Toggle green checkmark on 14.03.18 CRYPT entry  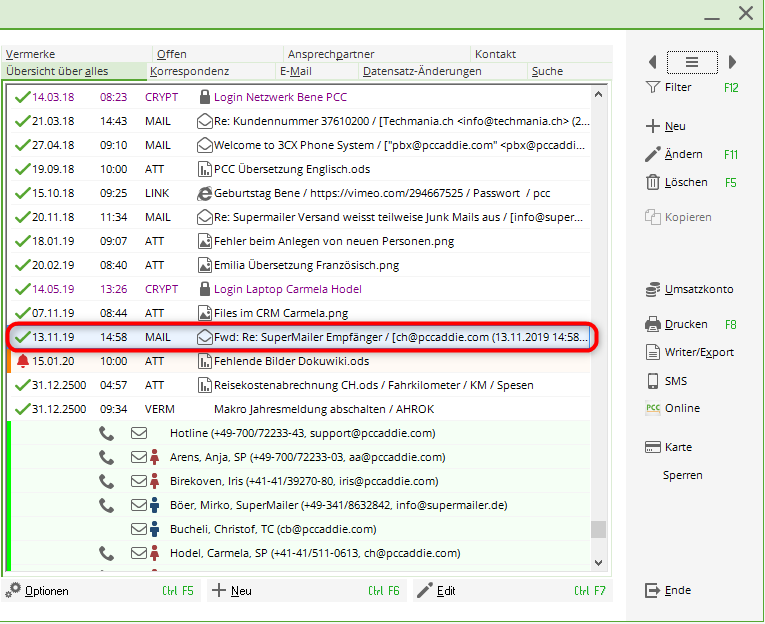(x=21, y=97)
